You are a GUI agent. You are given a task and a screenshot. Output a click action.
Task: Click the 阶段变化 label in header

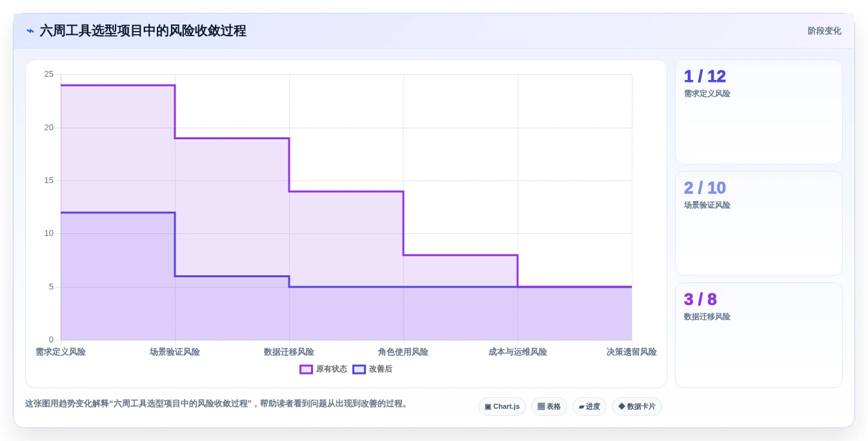[825, 31]
